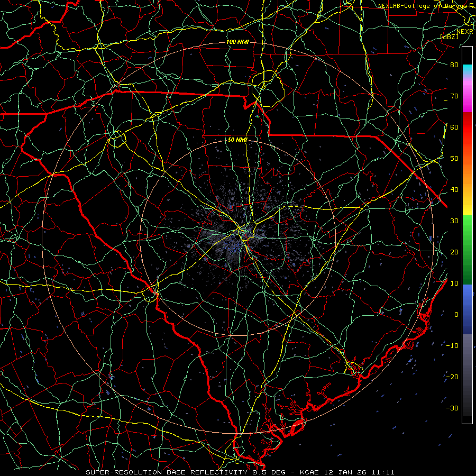Click the -10 value on the dBZ scale

[452, 345]
